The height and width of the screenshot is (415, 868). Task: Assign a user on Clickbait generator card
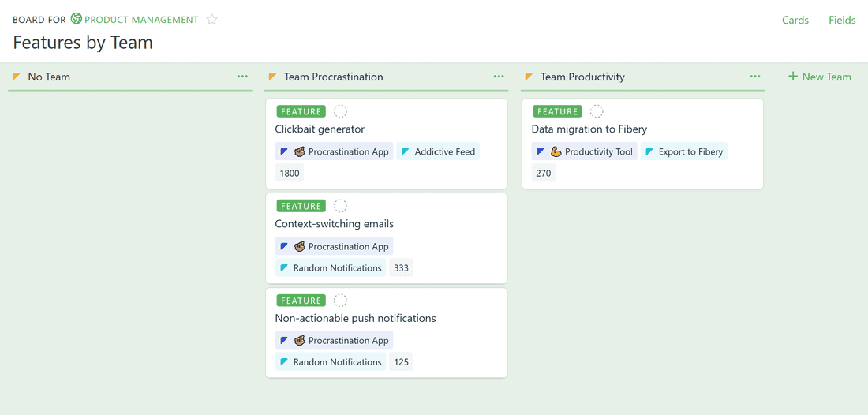click(x=340, y=111)
